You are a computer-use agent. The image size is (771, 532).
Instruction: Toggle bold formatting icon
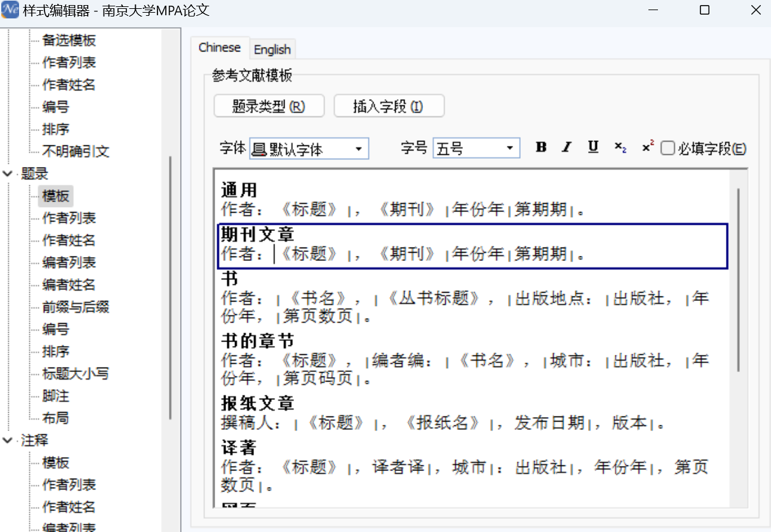pyautogui.click(x=541, y=147)
